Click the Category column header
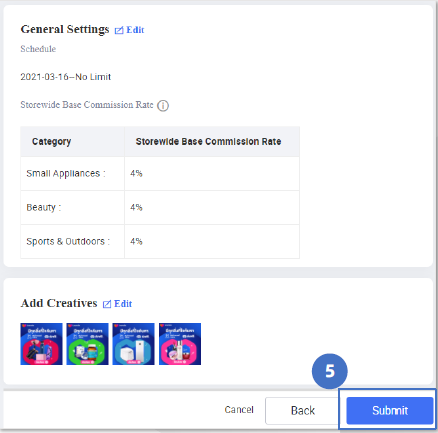 (x=51, y=142)
